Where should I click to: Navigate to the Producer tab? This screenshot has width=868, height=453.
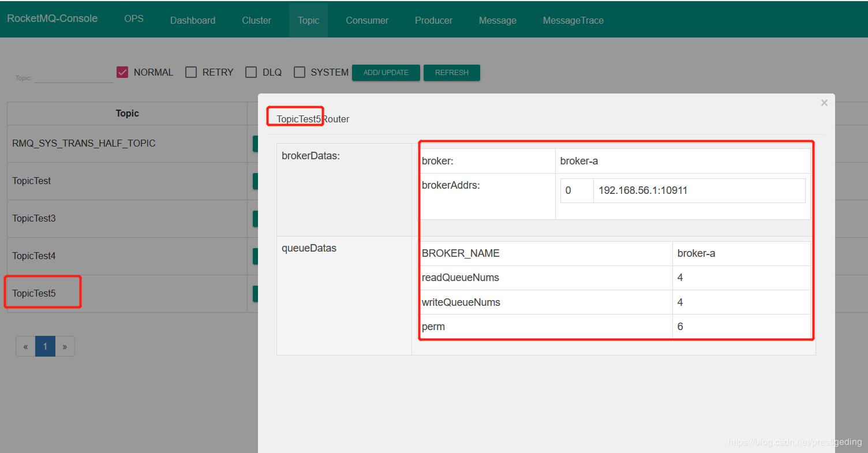coord(433,20)
